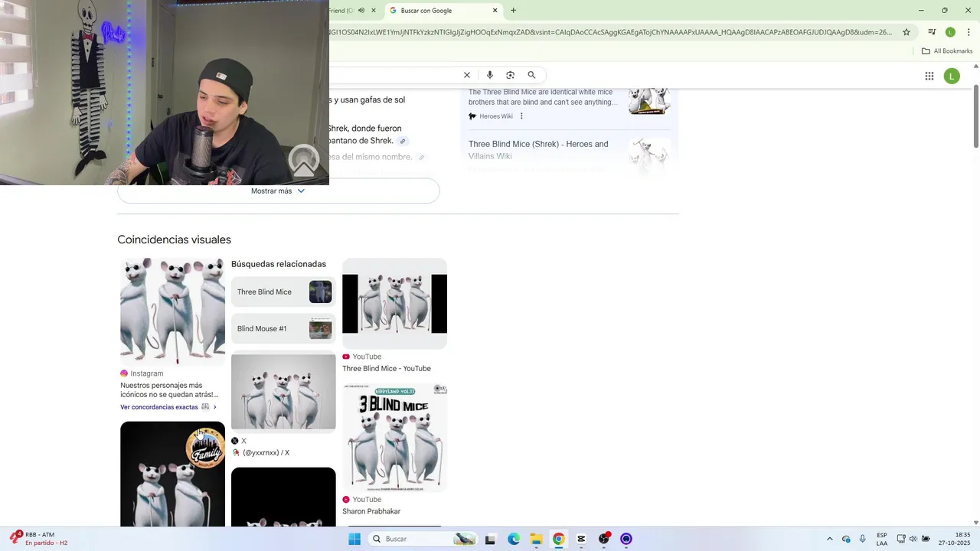Open the 3 Blind Mice poster thumbnail
This screenshot has width=980, height=551.
394,439
